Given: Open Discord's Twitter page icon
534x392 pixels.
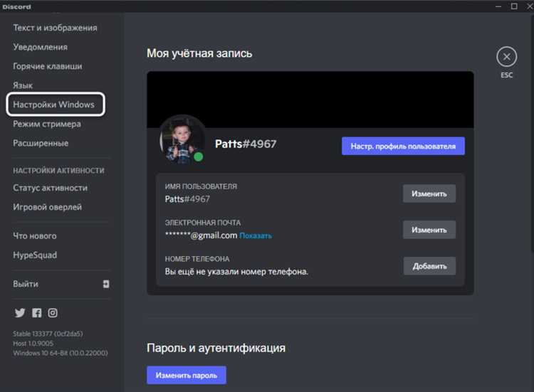Looking at the screenshot, I should pyautogui.click(x=20, y=313).
